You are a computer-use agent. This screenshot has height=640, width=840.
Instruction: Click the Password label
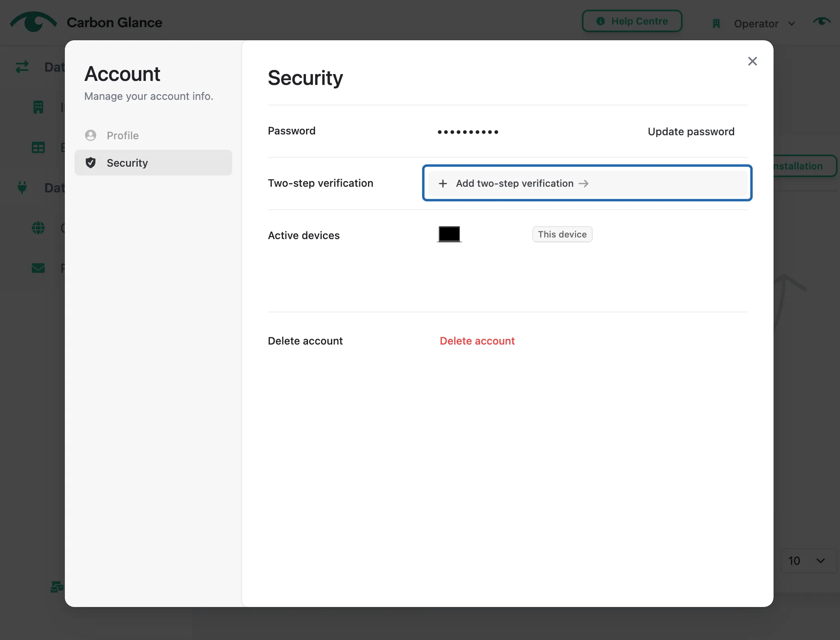click(x=292, y=131)
